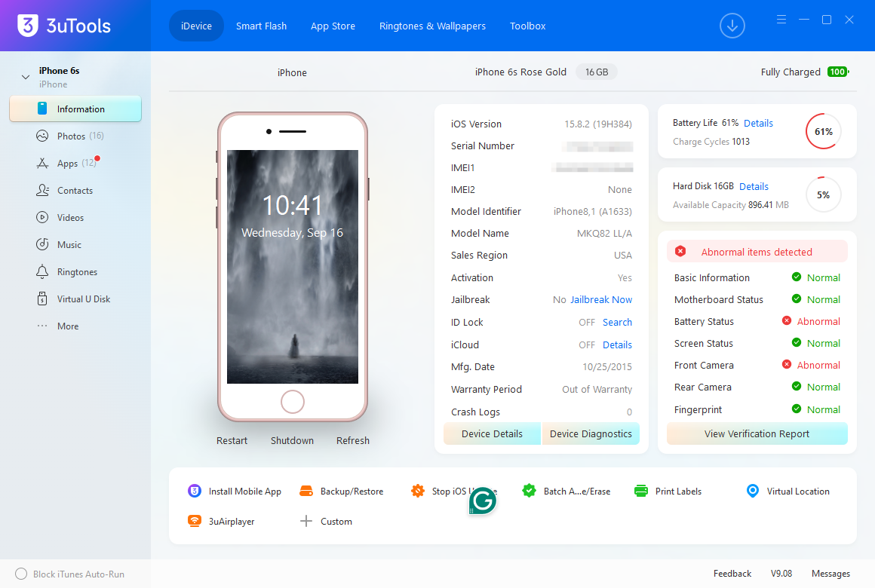Click the Mfg. Date value 10/25/2015
Screen dimensions: 875x588
(x=607, y=366)
